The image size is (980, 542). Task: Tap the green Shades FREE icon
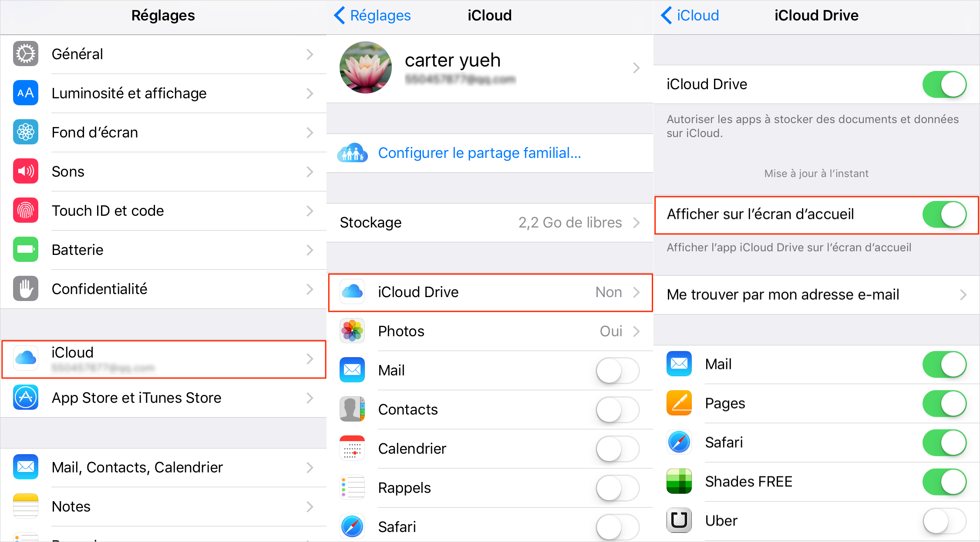tap(679, 482)
